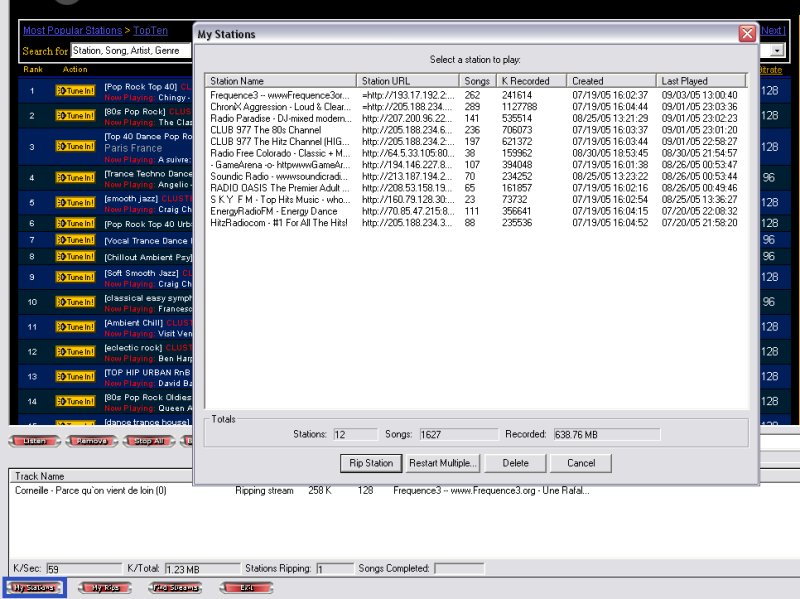800x599 pixels.
Task: Click the Next link at top right
Action: [x=772, y=31]
